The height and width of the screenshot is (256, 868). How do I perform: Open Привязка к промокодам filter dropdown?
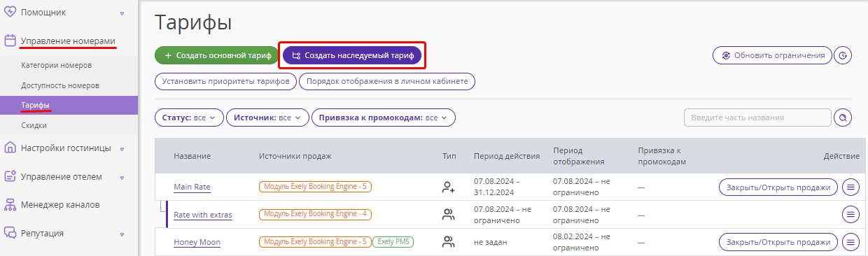coord(384,118)
